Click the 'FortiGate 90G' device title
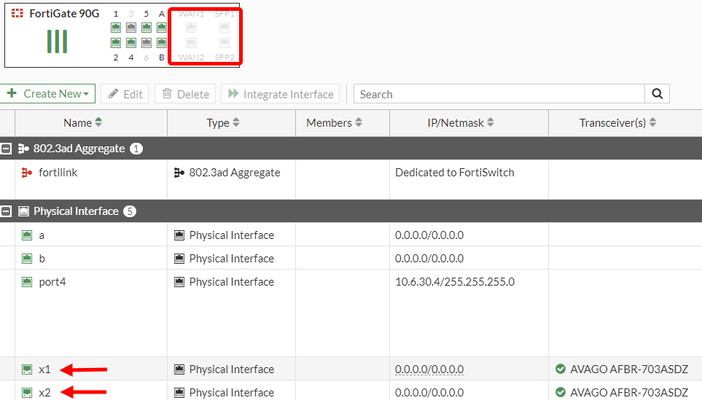This screenshot has width=702, height=400. tap(64, 13)
